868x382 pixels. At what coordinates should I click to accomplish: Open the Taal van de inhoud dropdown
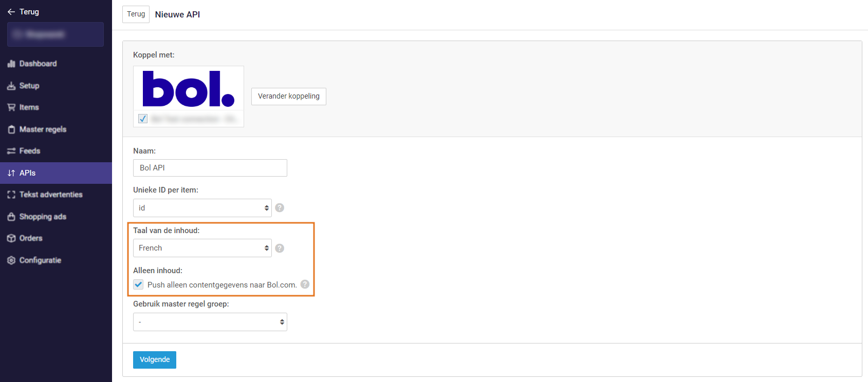tap(202, 248)
